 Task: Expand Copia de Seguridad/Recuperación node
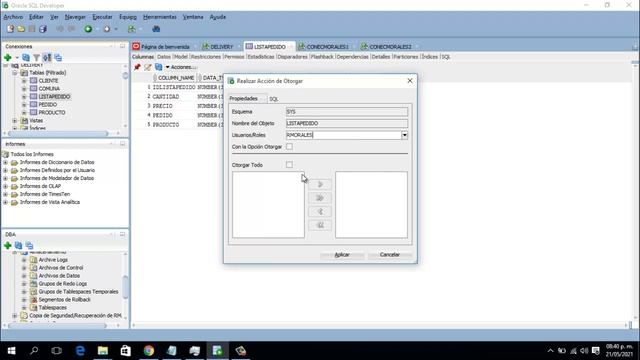pos(15,316)
